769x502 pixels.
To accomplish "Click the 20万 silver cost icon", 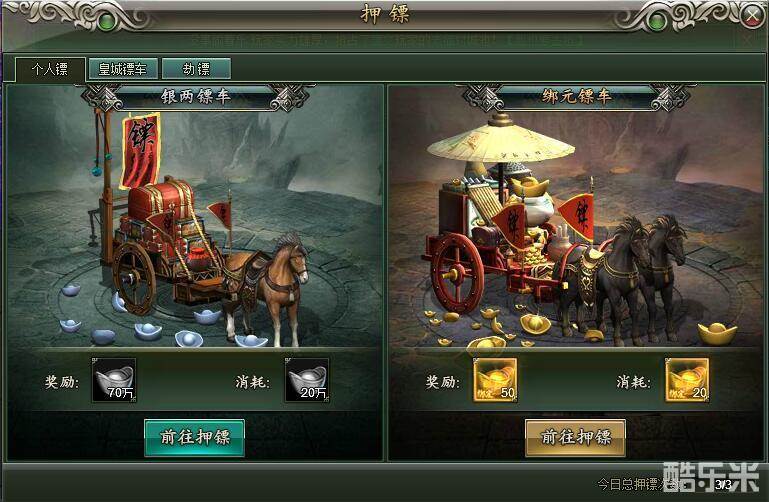I will 307,380.
